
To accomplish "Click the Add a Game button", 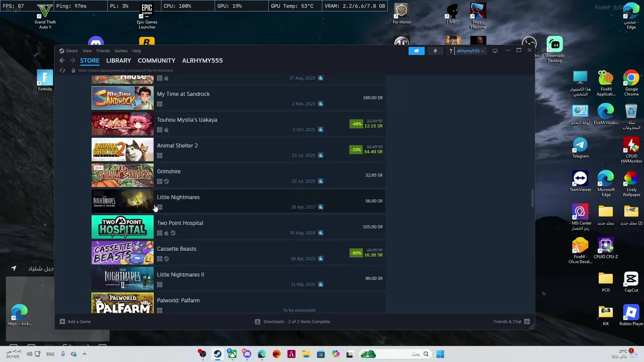I will (x=75, y=321).
